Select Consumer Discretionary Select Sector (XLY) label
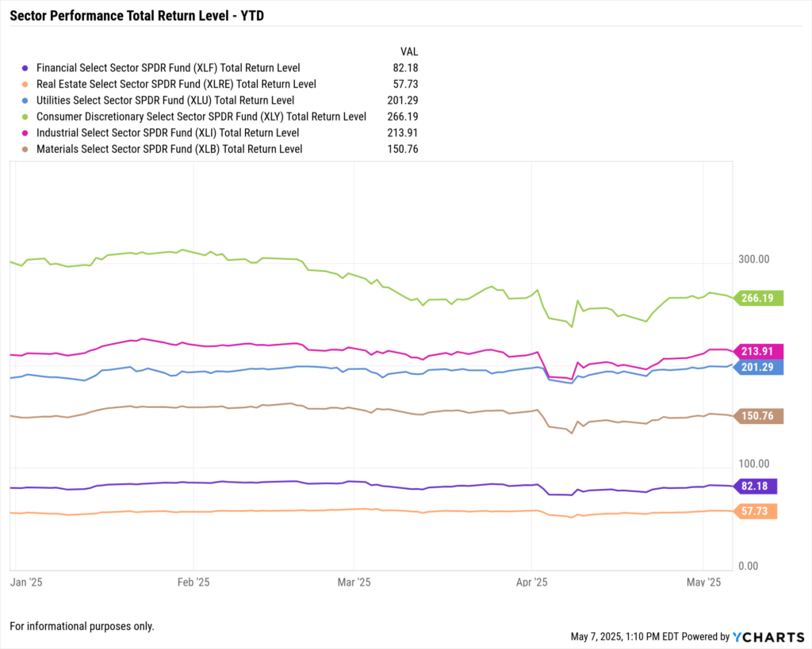The height and width of the screenshot is (649, 812). click(x=201, y=116)
